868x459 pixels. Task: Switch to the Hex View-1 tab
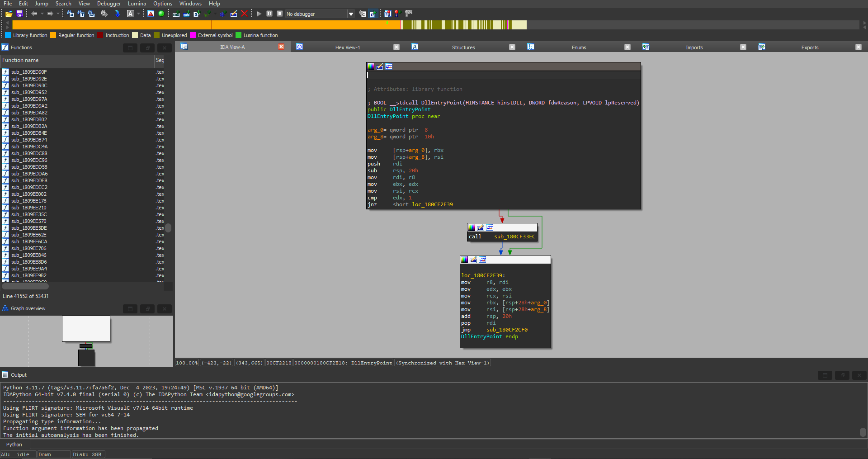(x=348, y=47)
